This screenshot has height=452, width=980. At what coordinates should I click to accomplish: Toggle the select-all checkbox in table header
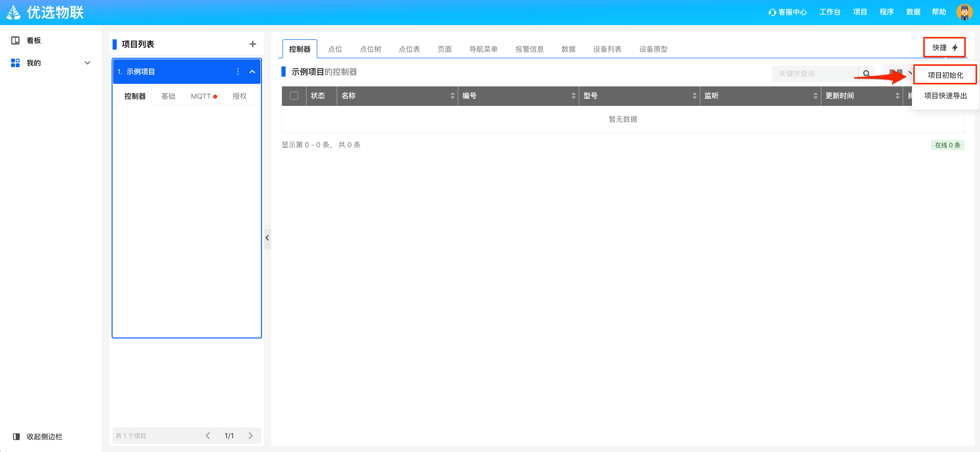coord(294,96)
